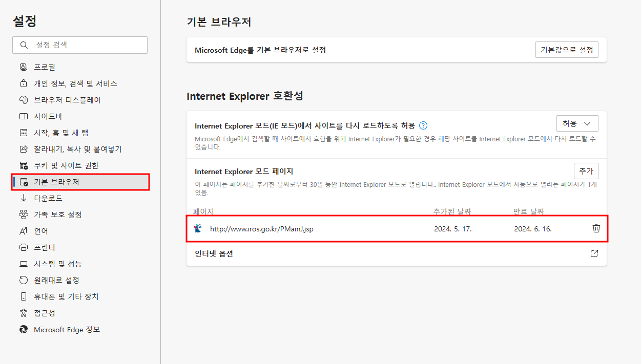The height and width of the screenshot is (364, 641).
Task: Click the accessibility icon
Action: pos(23,313)
